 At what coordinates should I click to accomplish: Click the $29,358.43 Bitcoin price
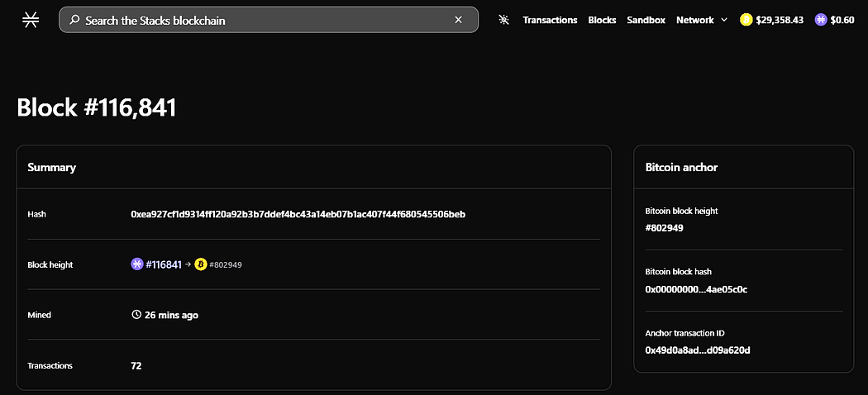[x=779, y=20]
